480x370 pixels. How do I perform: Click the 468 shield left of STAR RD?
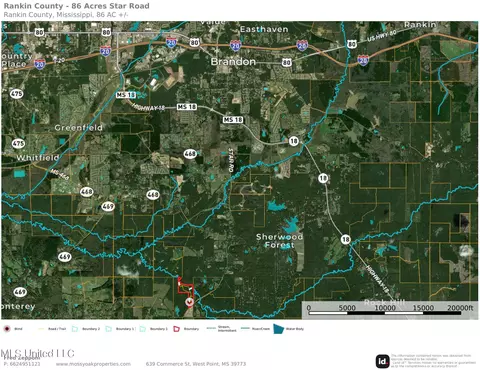click(190, 154)
